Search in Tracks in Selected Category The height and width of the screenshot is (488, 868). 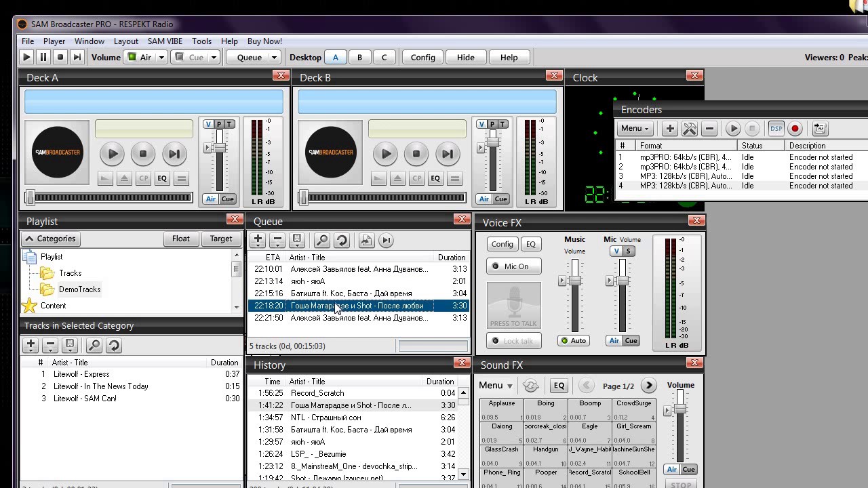[x=94, y=346]
